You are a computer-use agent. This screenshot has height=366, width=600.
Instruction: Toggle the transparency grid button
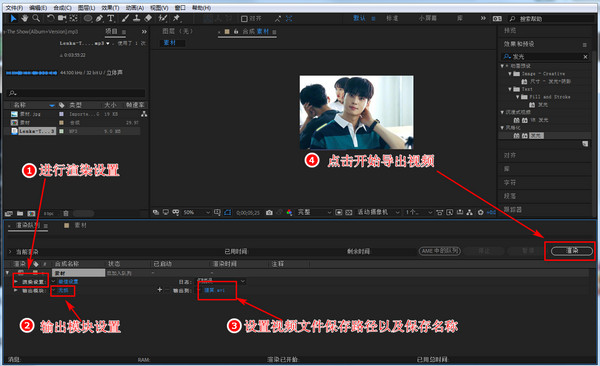coord(349,212)
